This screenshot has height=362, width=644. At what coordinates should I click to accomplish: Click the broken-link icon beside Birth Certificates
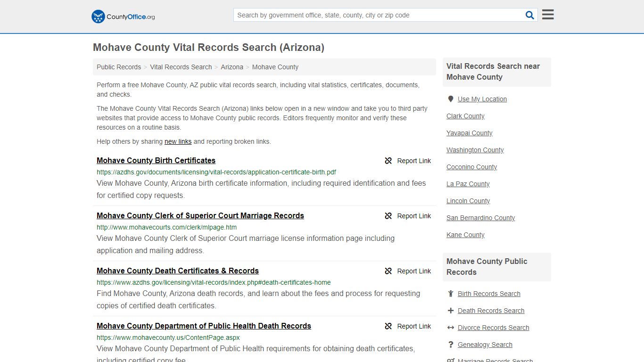(x=388, y=161)
